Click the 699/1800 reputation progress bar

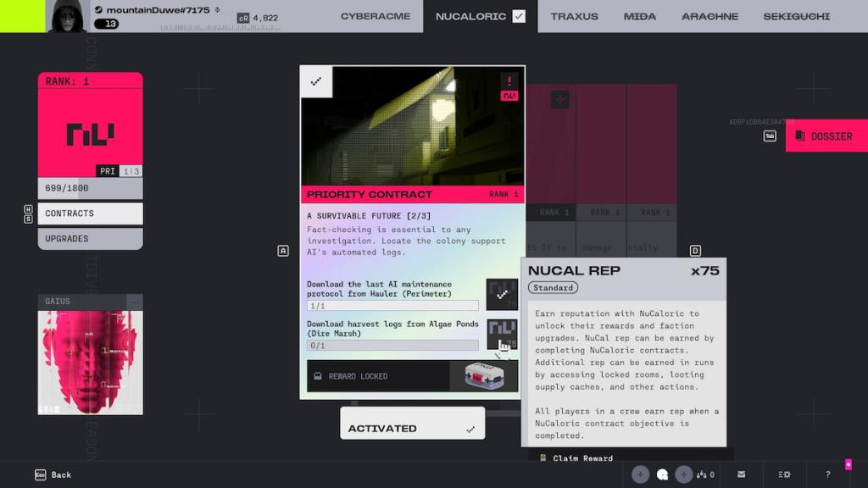coord(90,187)
